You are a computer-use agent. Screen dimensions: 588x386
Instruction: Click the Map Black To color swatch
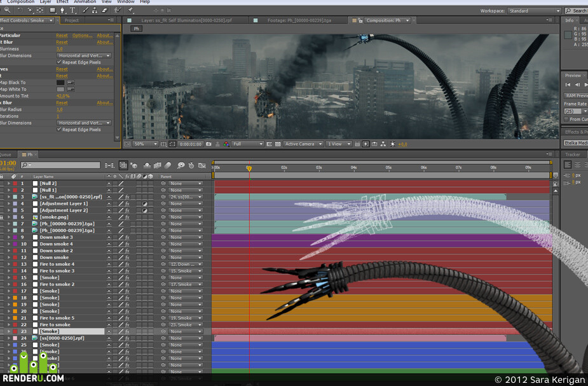coord(60,82)
